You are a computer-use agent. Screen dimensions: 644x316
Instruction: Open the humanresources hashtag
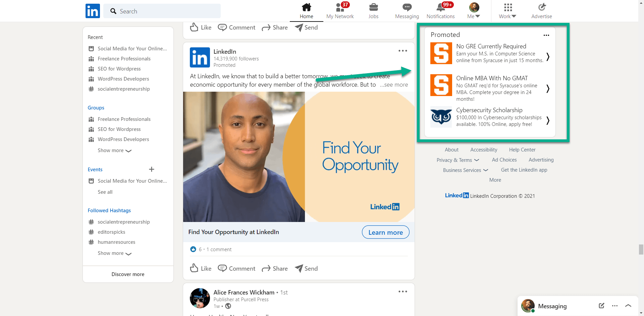pos(116,242)
